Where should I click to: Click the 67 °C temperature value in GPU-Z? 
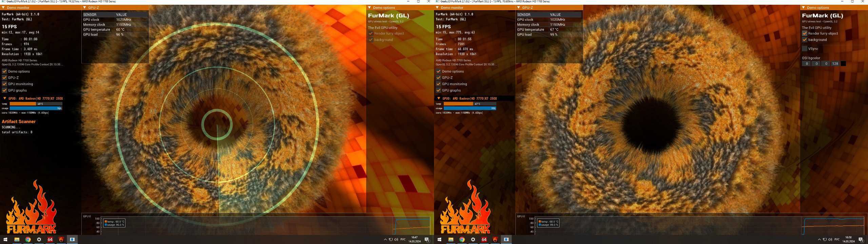554,29
